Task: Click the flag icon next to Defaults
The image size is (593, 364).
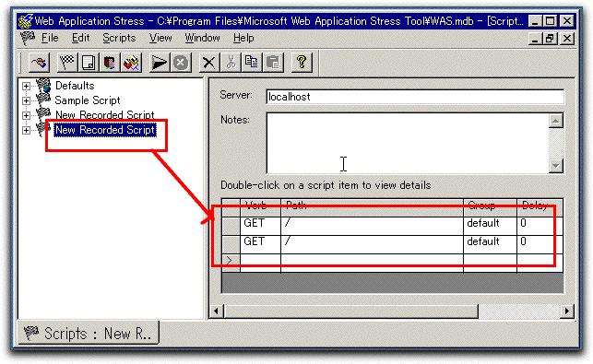Action: [43, 86]
